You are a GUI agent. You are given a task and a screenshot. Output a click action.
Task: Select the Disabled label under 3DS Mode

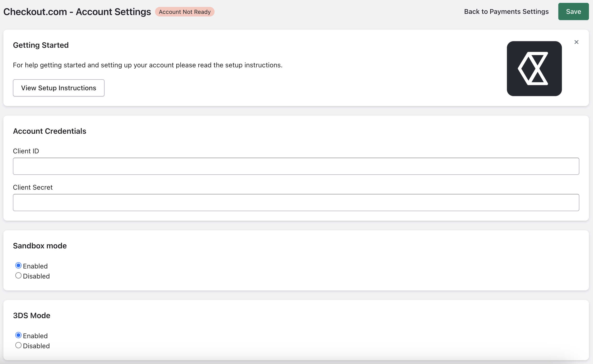click(x=36, y=345)
